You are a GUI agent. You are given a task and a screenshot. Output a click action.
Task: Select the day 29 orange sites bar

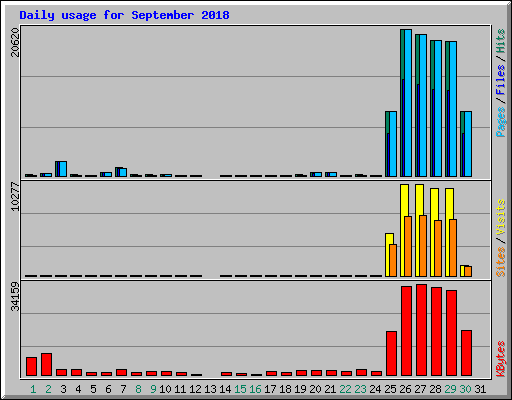453,248
